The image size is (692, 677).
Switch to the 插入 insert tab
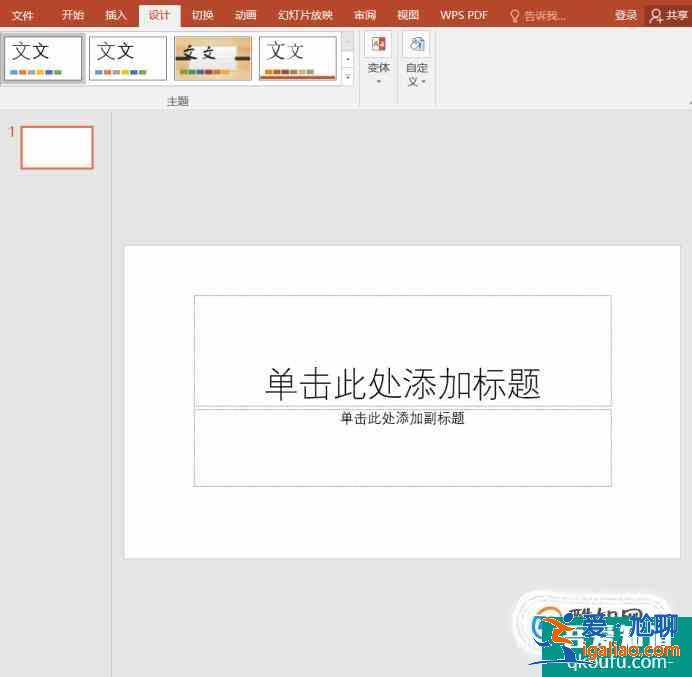point(116,16)
